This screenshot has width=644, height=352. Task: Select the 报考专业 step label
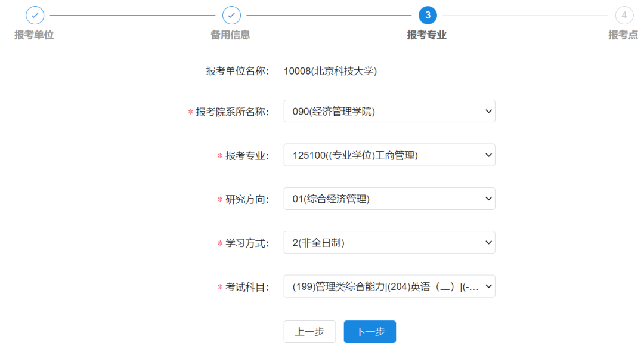427,35
